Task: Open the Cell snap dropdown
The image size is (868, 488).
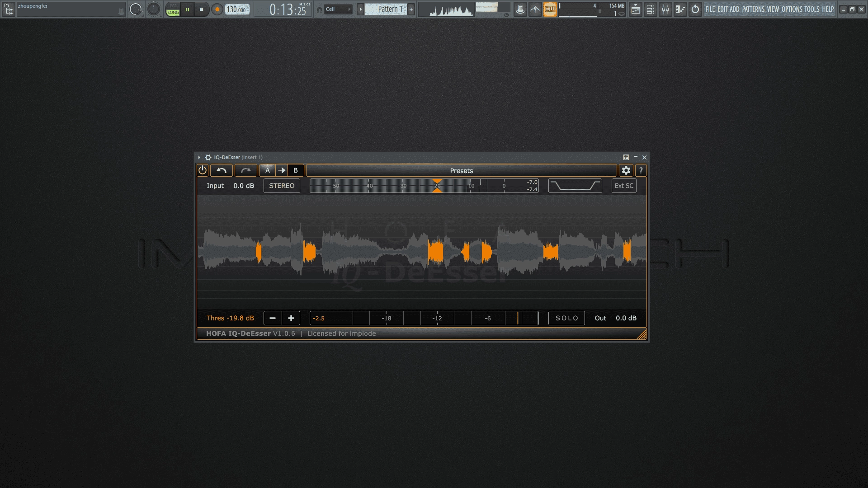Action: tap(338, 9)
